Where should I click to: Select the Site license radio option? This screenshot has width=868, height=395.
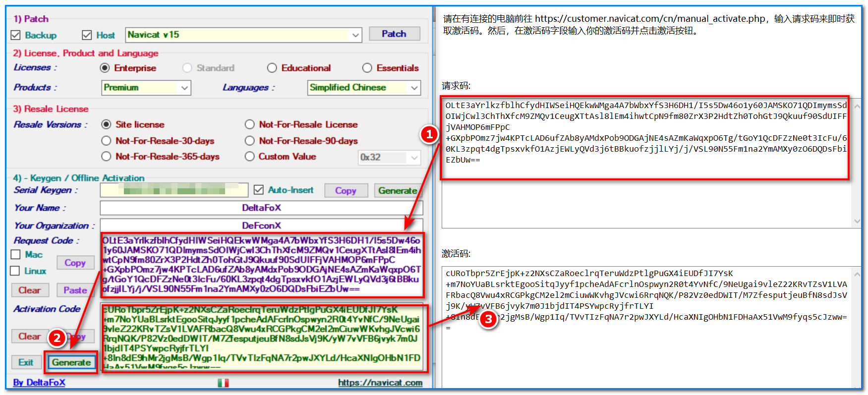point(106,124)
